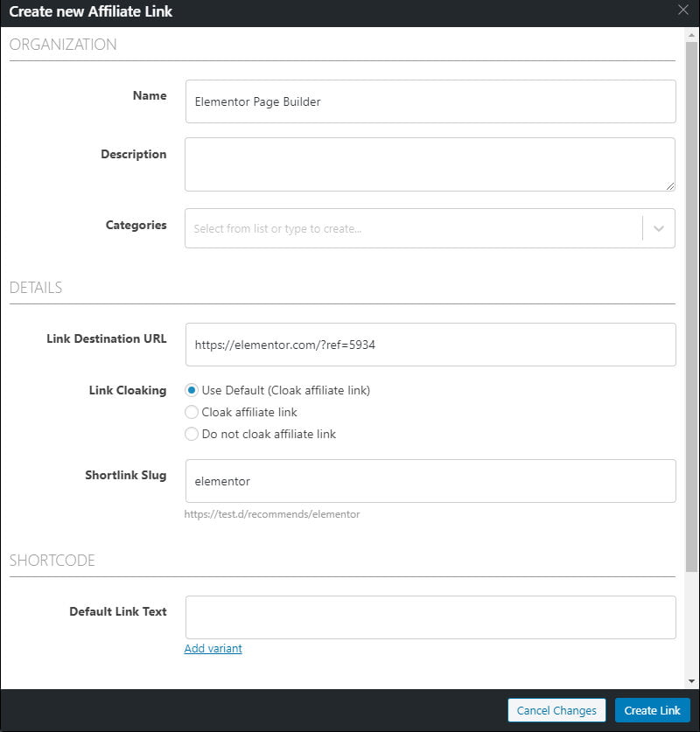Select Cloak affiliate link radio option
Viewport: 700px width, 732px height.
192,412
